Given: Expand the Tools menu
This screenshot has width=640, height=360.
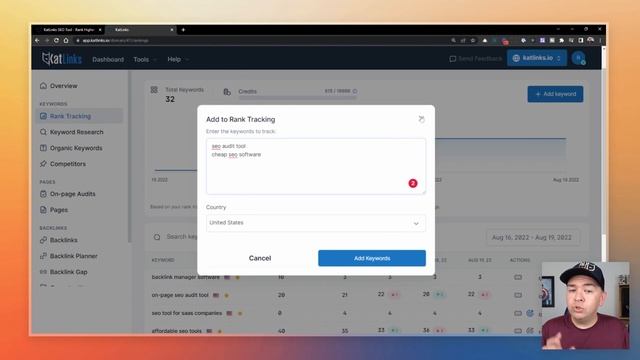Looking at the screenshot, I should click(x=145, y=59).
